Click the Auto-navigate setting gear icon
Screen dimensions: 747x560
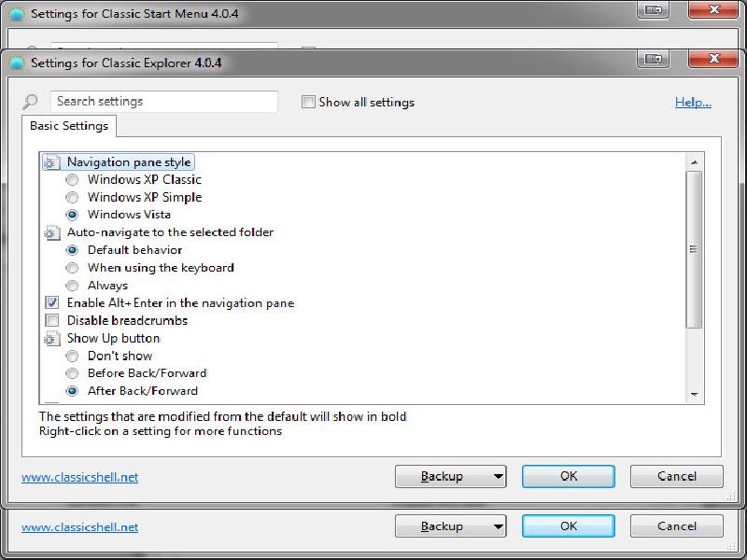52,232
